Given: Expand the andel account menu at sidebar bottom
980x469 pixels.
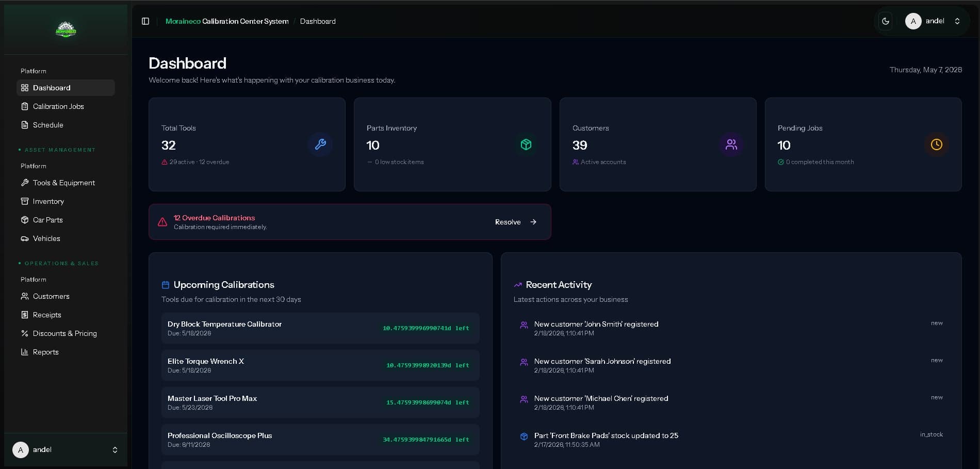Looking at the screenshot, I should pos(66,450).
